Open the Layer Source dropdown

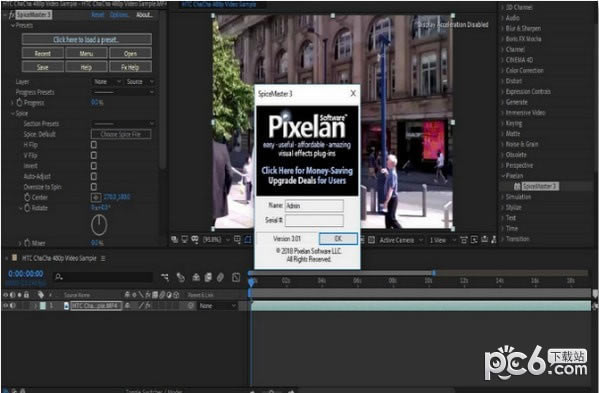[x=140, y=82]
